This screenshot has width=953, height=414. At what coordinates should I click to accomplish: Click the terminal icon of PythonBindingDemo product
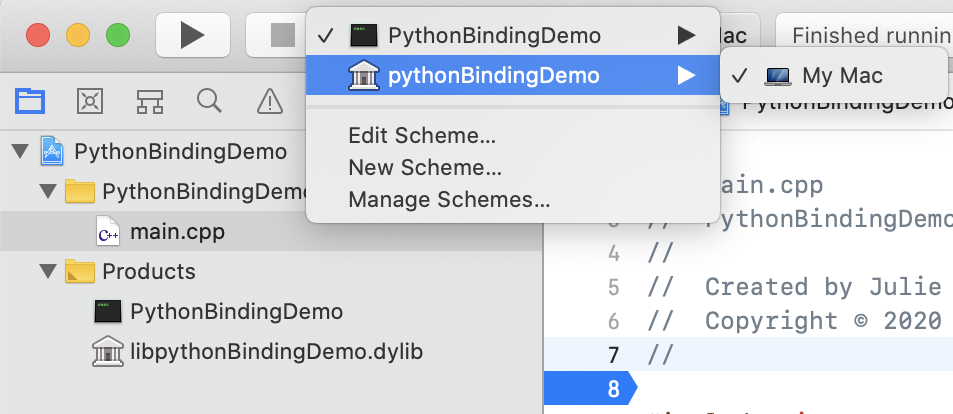click(x=108, y=312)
